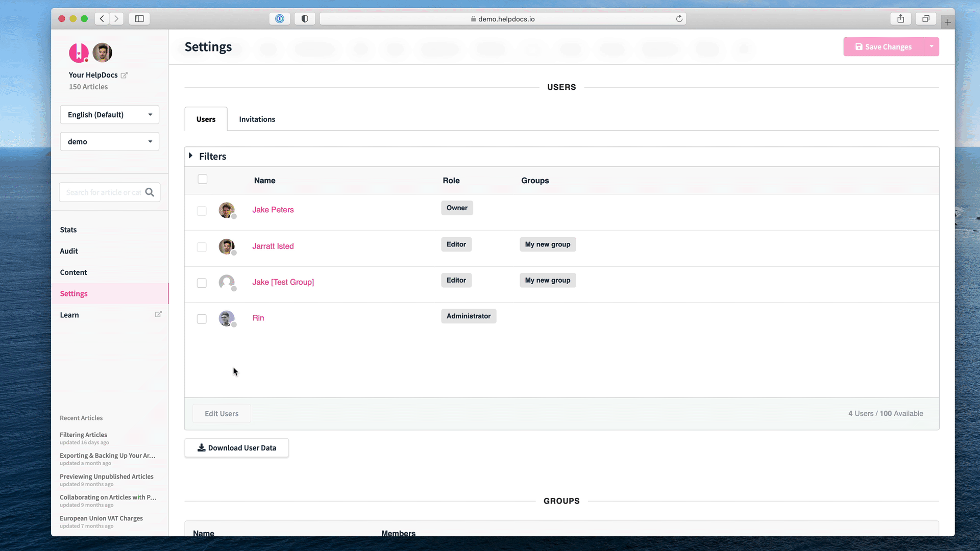This screenshot has width=980, height=551.
Task: Open recent article Previewing Unpublished Articles
Action: (107, 477)
